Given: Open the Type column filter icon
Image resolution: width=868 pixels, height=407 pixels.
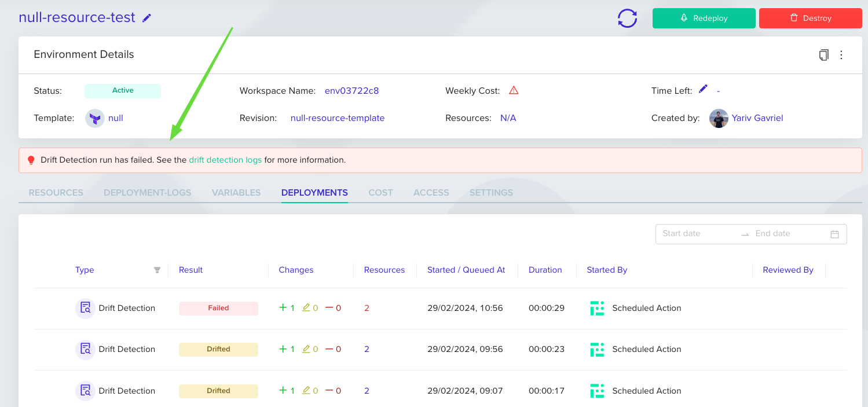Looking at the screenshot, I should (x=157, y=270).
